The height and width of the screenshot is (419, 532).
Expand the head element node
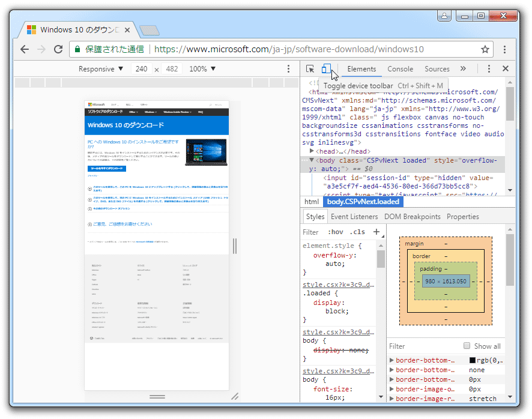click(312, 151)
